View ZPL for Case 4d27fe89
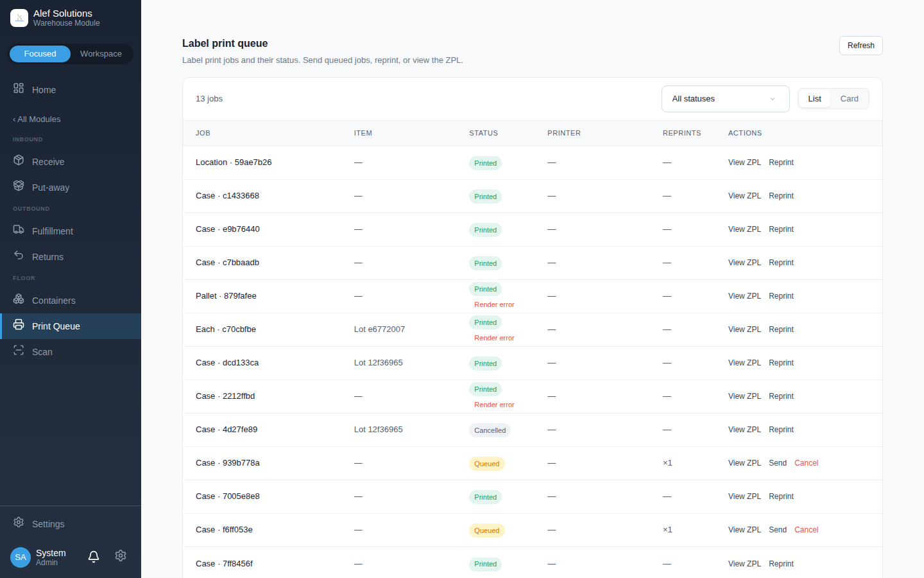Screen dimensions: 924x578 point(744,430)
